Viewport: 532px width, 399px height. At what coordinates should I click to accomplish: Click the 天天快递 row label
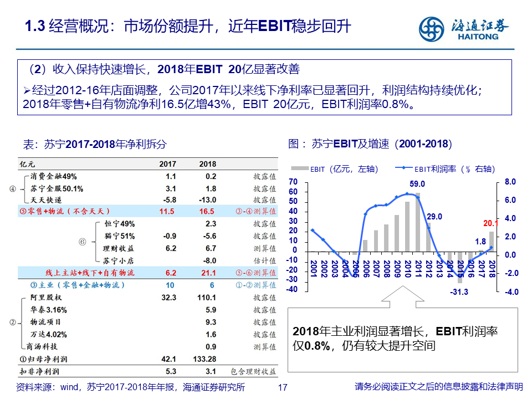[46, 200]
